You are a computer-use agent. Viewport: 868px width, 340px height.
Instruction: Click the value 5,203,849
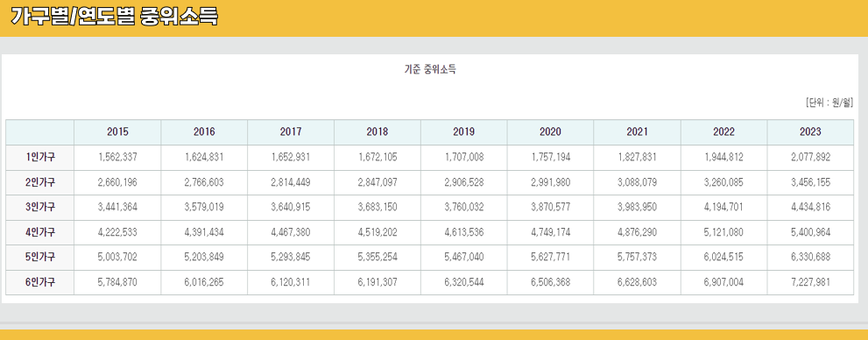click(x=204, y=257)
